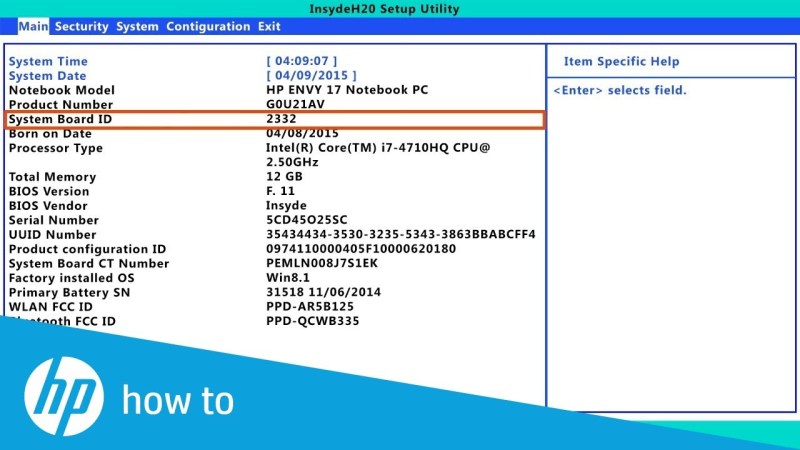800x450 pixels.
Task: Open the Main tab
Action: click(33, 27)
